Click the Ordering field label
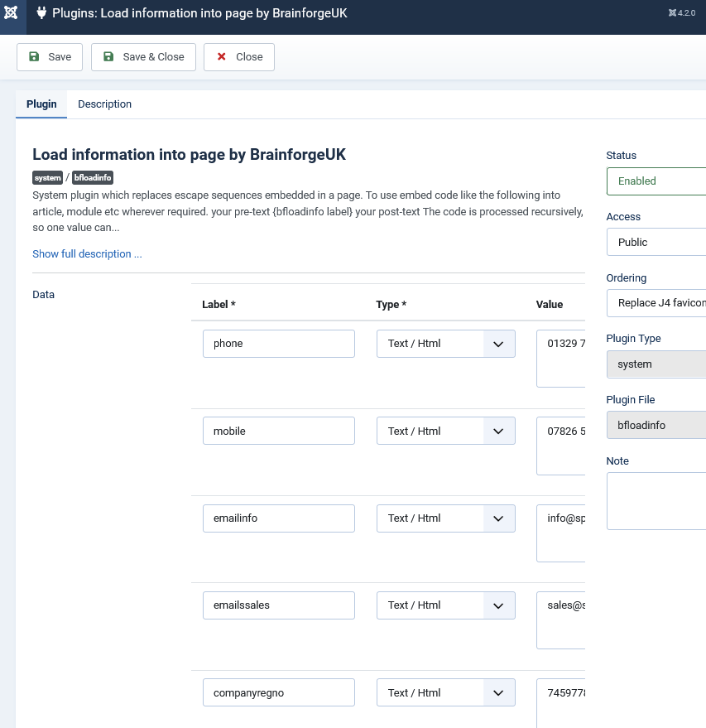The width and height of the screenshot is (706, 728). click(627, 278)
